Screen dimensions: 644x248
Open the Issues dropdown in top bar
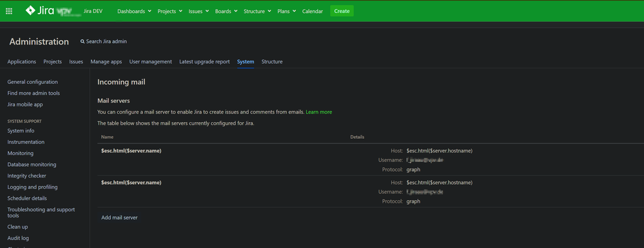199,11
